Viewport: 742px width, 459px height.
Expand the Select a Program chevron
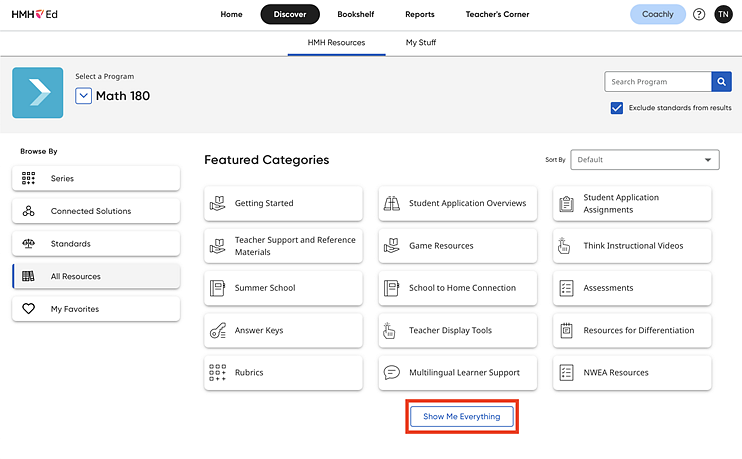83,96
